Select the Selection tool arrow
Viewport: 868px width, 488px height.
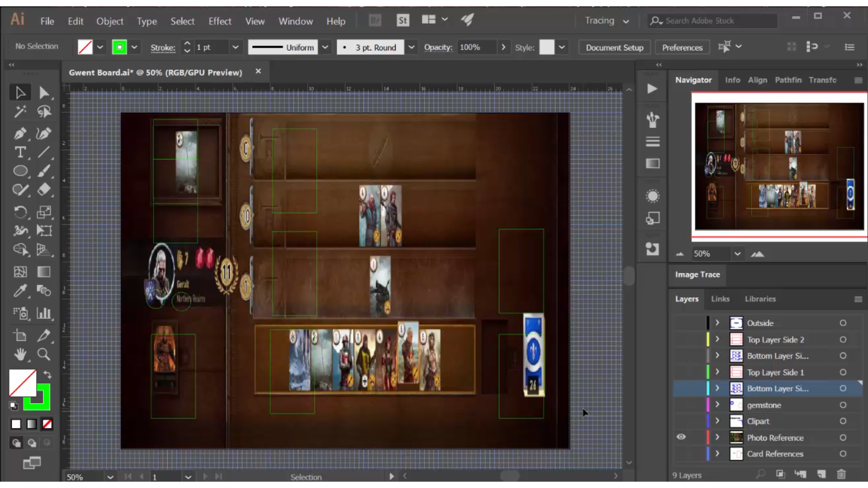tap(20, 93)
